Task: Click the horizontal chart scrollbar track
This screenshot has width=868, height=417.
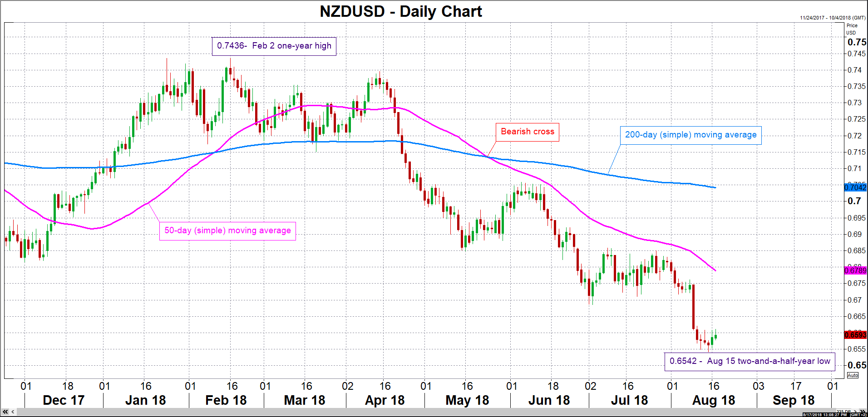Action: 409,412
